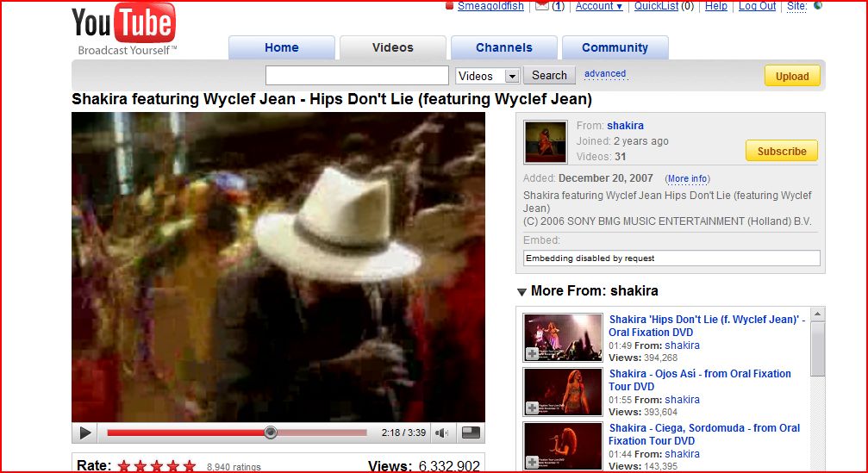Viewport: 868px width, 473px height.
Task: Rate the video with the fifth star
Action: click(x=190, y=466)
